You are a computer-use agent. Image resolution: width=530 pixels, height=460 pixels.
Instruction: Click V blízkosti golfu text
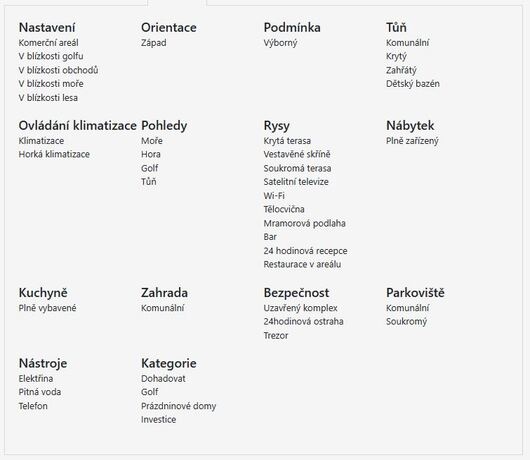(x=51, y=56)
